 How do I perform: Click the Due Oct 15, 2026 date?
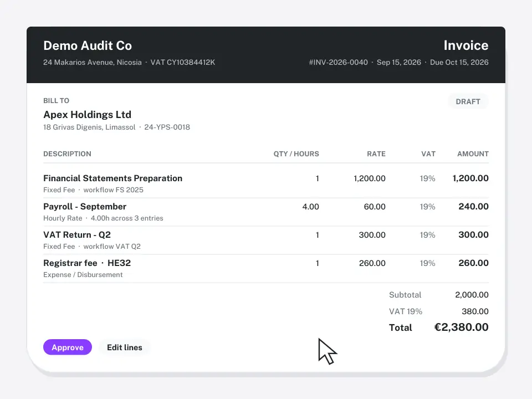[459, 63]
